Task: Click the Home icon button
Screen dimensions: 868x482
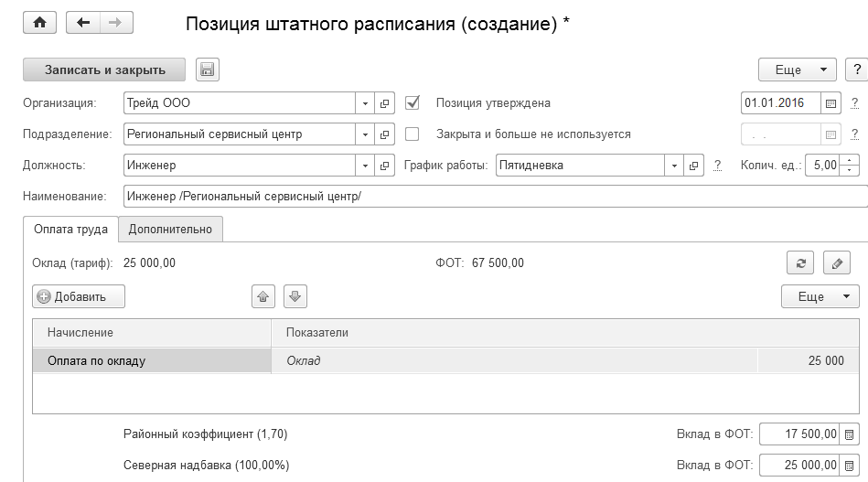Action: click(39, 23)
